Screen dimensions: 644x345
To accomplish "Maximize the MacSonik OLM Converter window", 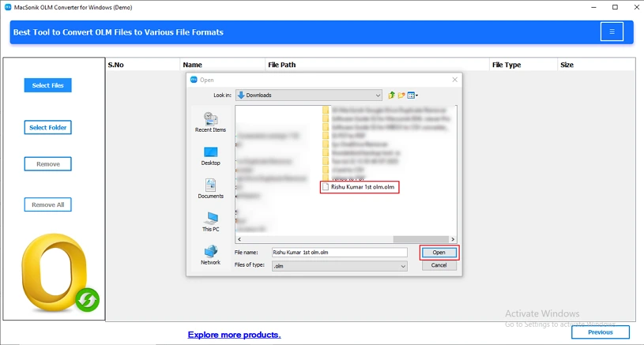I will (615, 7).
